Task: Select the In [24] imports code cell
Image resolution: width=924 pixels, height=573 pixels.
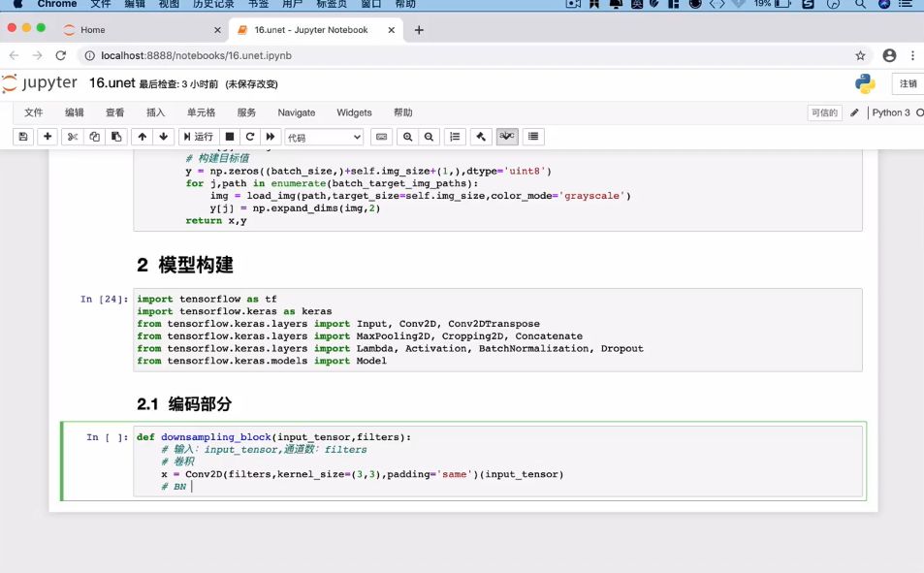Action: [498, 330]
